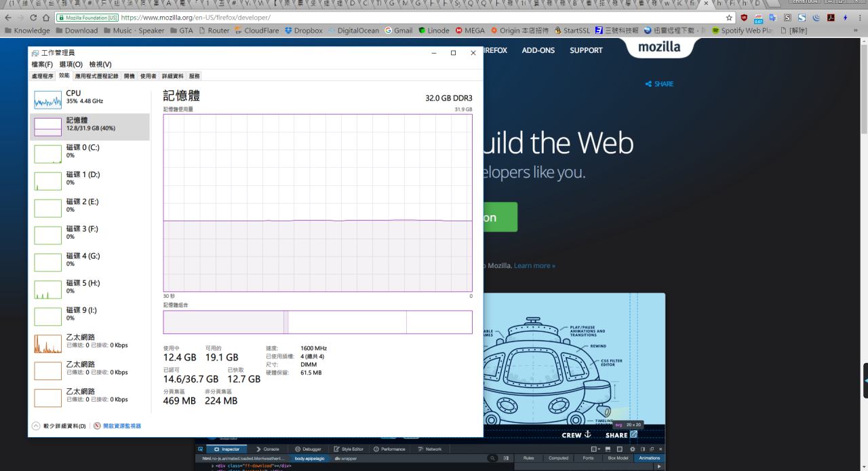The image size is (868, 471).
Task: Click 開啟資源監視器 link
Action: (117, 426)
